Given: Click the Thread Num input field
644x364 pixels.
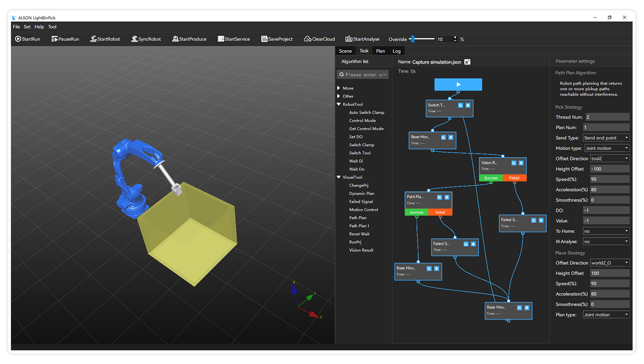Looking at the screenshot, I should [606, 117].
